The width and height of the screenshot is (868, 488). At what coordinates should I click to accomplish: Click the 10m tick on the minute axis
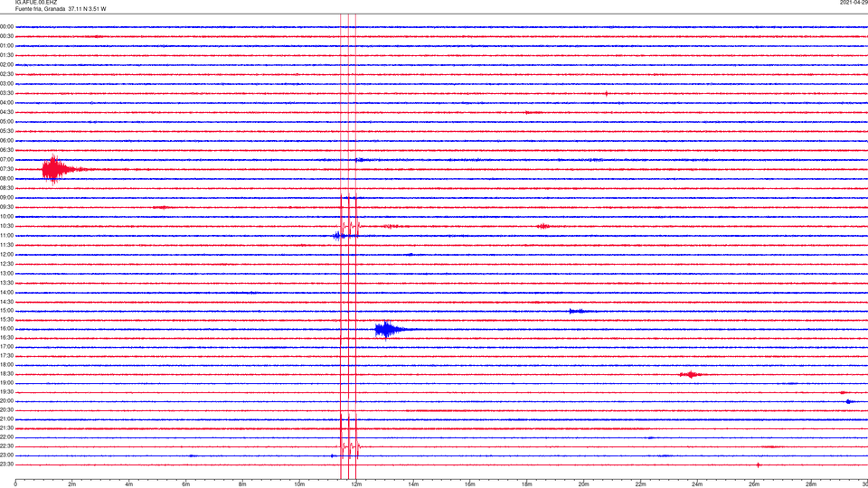(299, 484)
